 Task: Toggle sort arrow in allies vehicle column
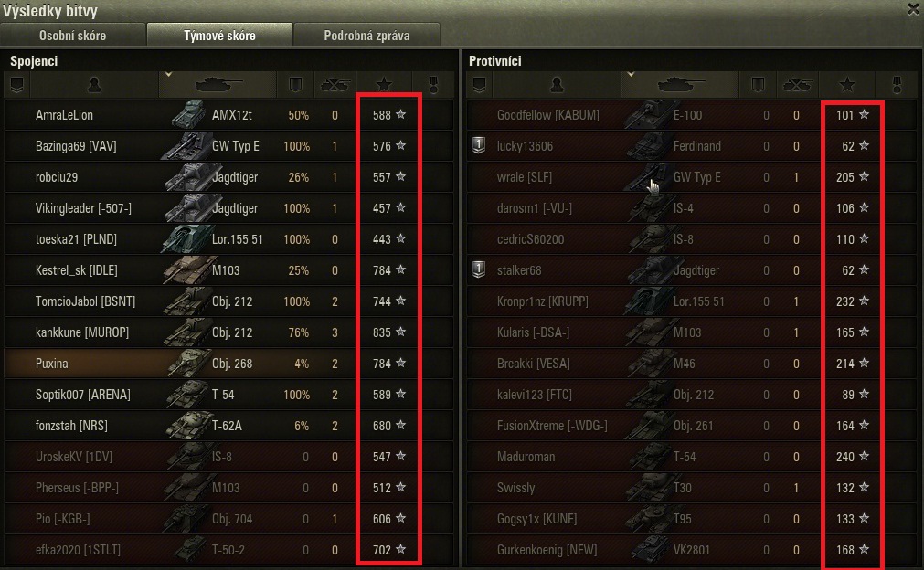(x=168, y=75)
